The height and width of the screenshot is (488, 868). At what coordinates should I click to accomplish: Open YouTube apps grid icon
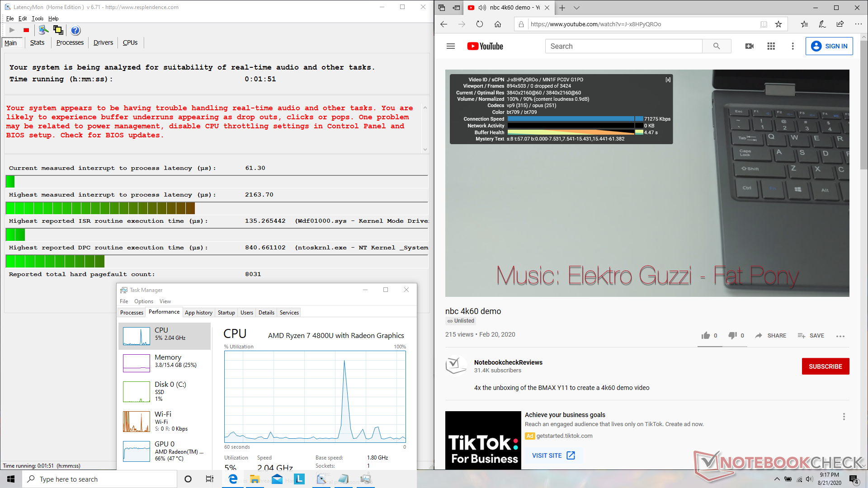771,46
